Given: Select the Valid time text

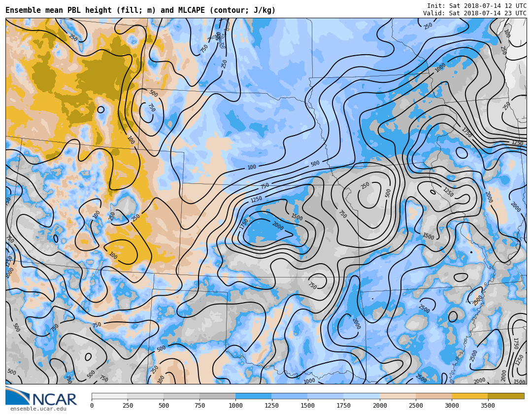Looking at the screenshot, I should pyautogui.click(x=474, y=13).
